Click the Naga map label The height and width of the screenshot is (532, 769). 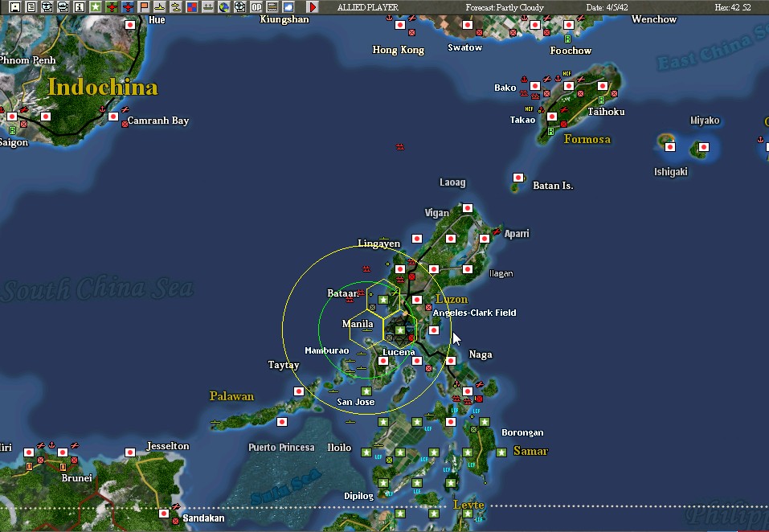481,354
